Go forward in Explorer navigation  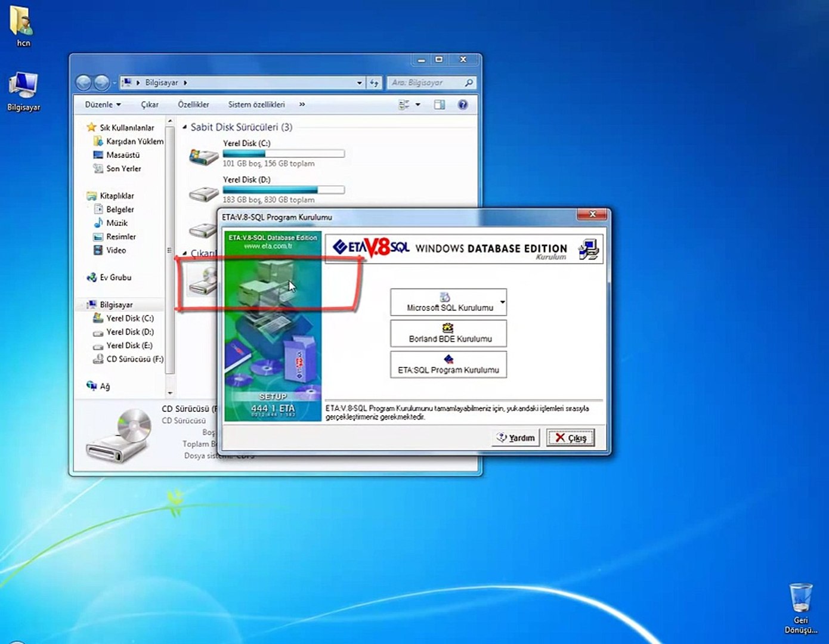click(102, 82)
